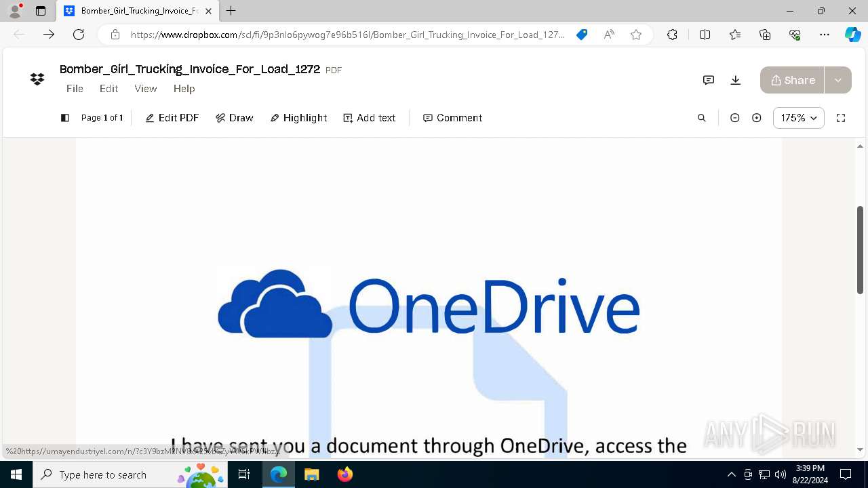Image resolution: width=868 pixels, height=488 pixels.
Task: Open Collections icon
Action: 765,35
